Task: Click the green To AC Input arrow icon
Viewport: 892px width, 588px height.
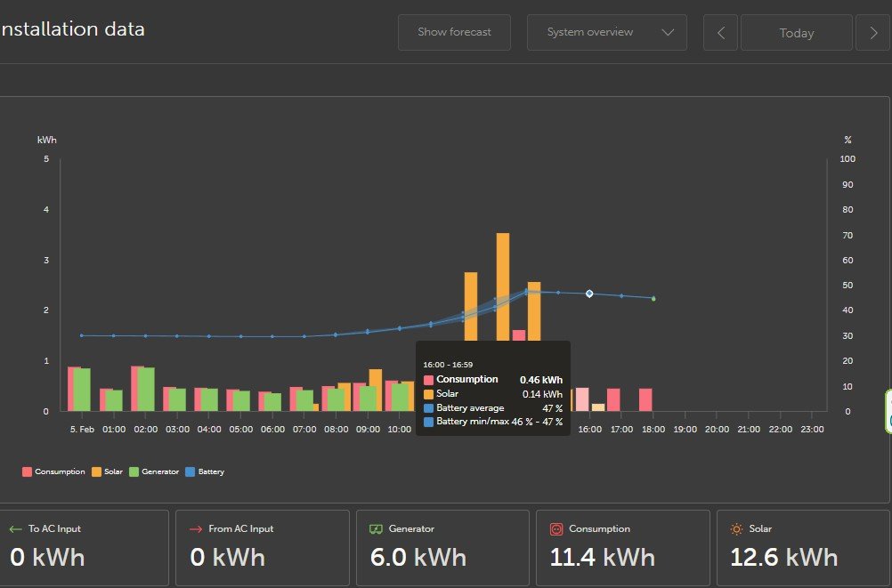Action: [15, 528]
